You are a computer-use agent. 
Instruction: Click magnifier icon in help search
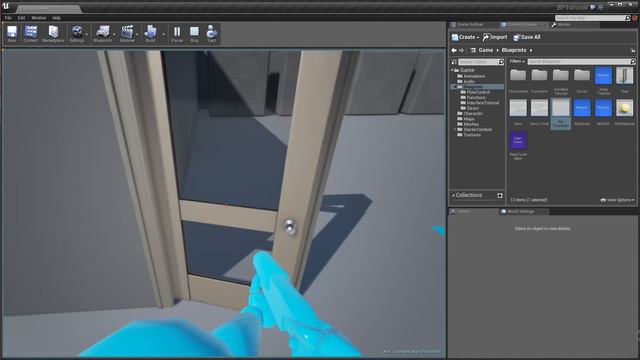628,18
